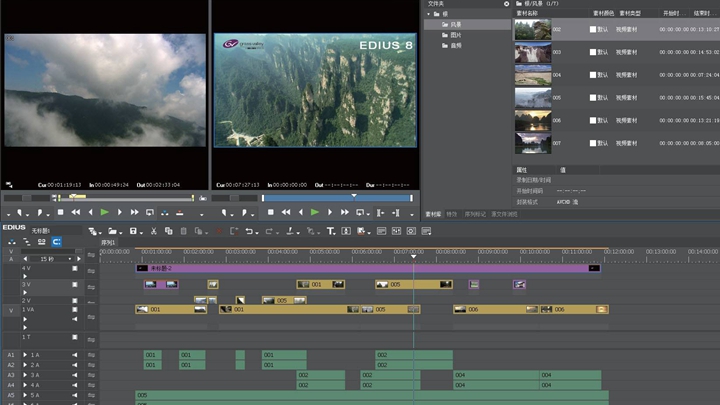This screenshot has height=405, width=720.
Task: Toggle the 2 V track square box
Action: pos(75,300)
